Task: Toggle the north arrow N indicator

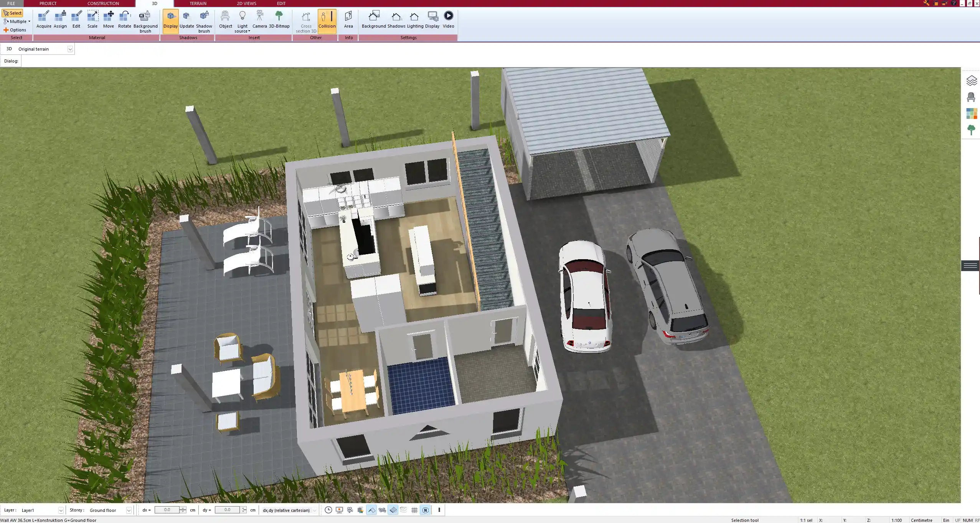Action: click(x=425, y=510)
